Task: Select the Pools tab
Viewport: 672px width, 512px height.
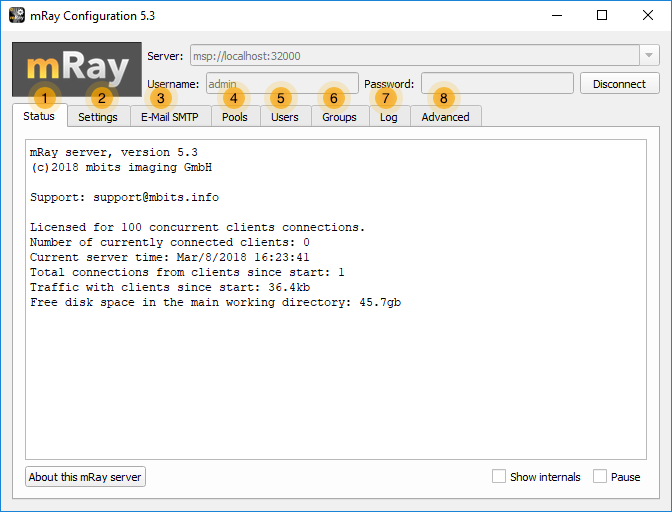Action: pos(235,117)
